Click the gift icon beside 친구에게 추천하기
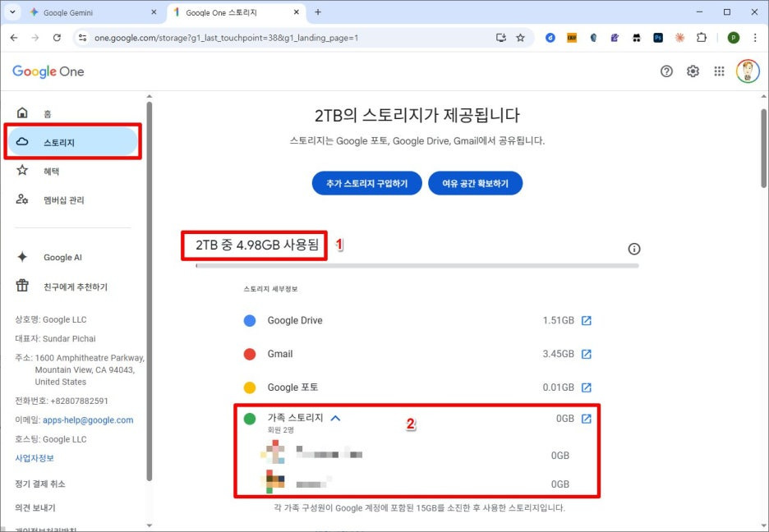The height and width of the screenshot is (532, 769). coord(22,286)
